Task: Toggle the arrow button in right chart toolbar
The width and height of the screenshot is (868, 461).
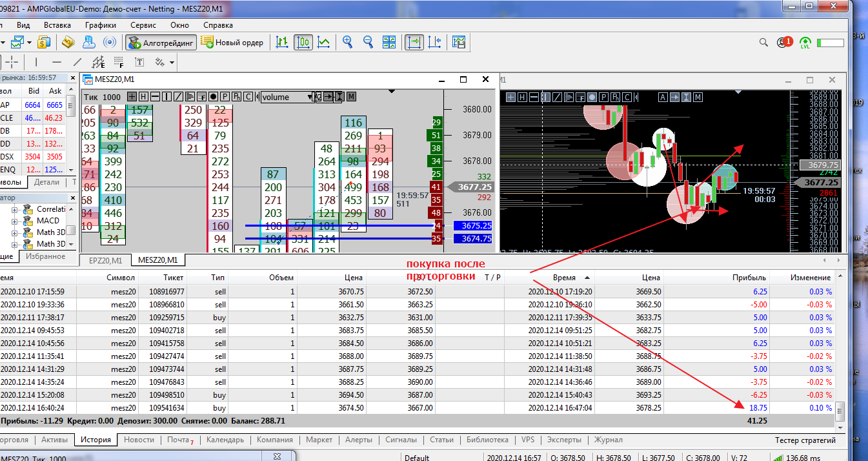Action: point(674,97)
